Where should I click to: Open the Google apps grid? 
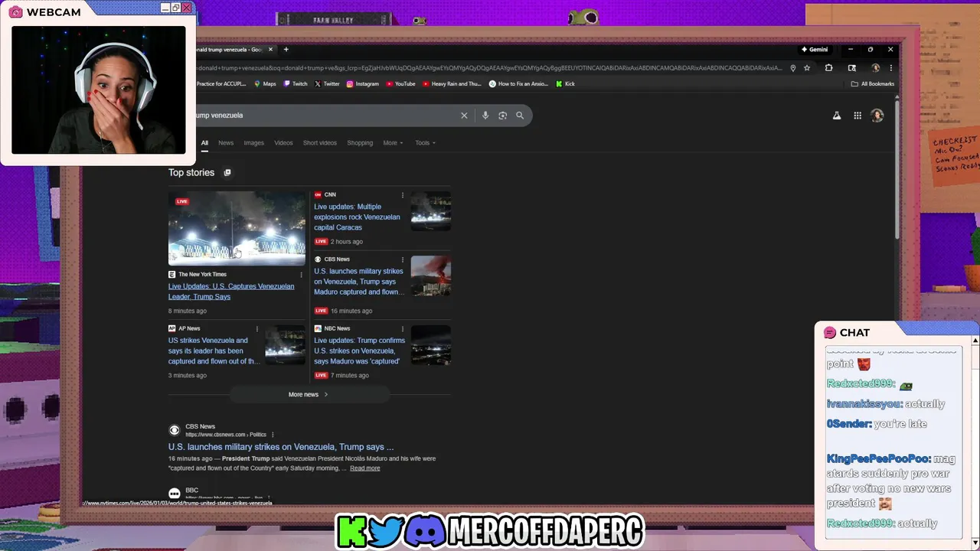click(x=857, y=116)
